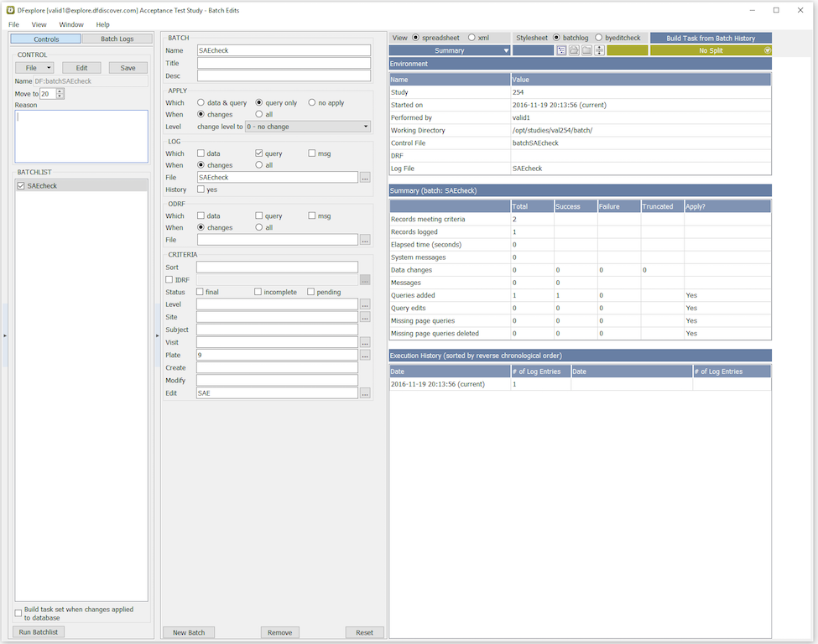Click Build Task from Batch History
The height and width of the screenshot is (644, 818).
(x=710, y=38)
